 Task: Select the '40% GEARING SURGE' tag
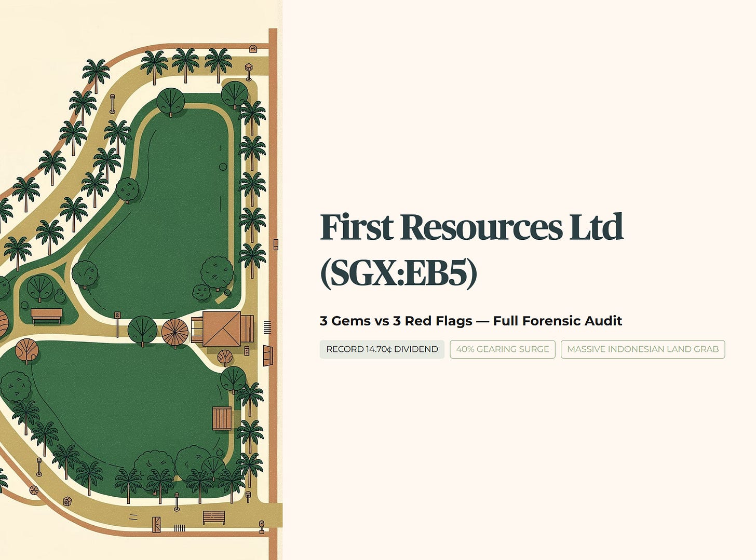point(503,349)
